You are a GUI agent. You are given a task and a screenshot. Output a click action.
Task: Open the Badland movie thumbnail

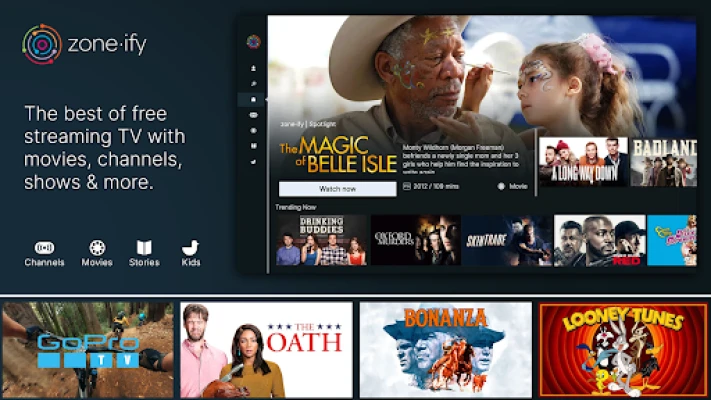[x=664, y=162]
